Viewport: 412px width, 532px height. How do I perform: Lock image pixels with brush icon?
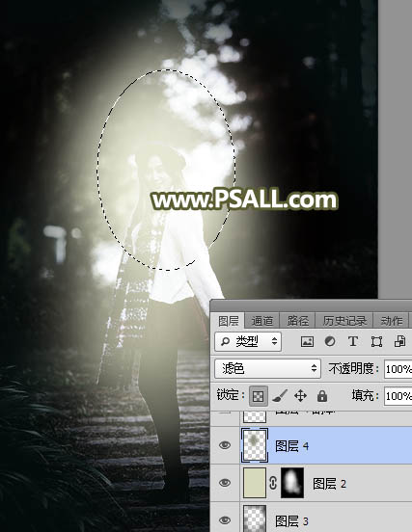pos(280,395)
